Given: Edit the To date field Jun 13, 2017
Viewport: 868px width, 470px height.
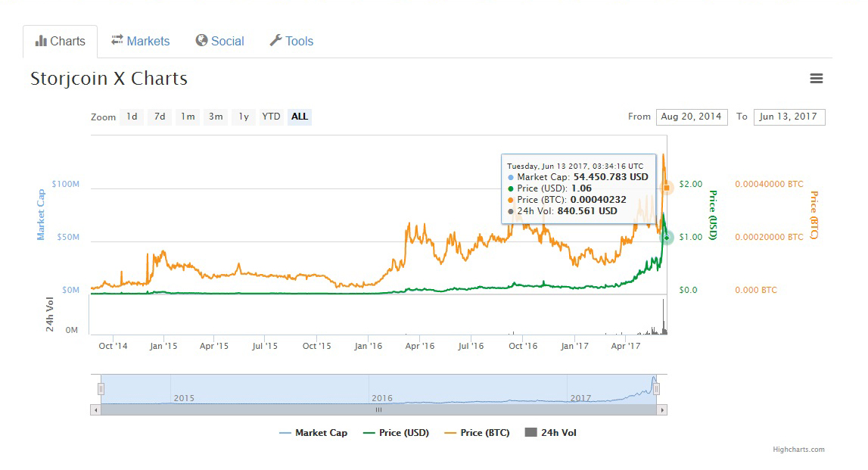Looking at the screenshot, I should pos(789,117).
